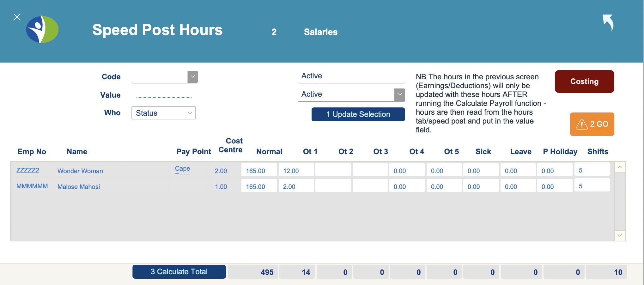Open employee ZZZZZ2 record link
This screenshot has width=644, height=285.
click(x=28, y=170)
